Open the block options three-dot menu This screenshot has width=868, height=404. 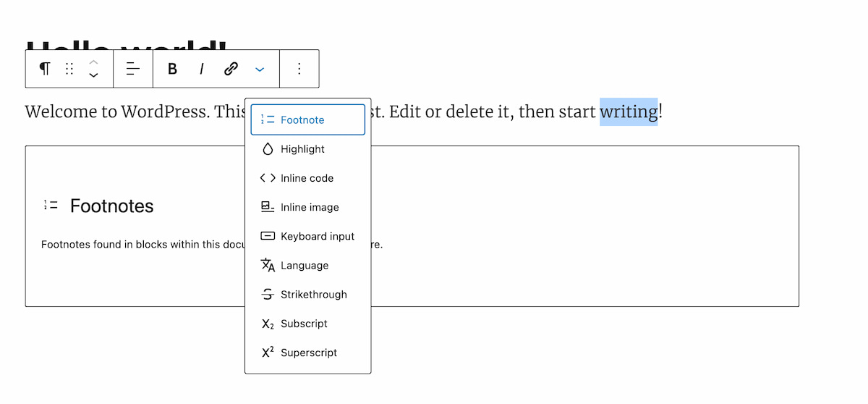tap(299, 69)
